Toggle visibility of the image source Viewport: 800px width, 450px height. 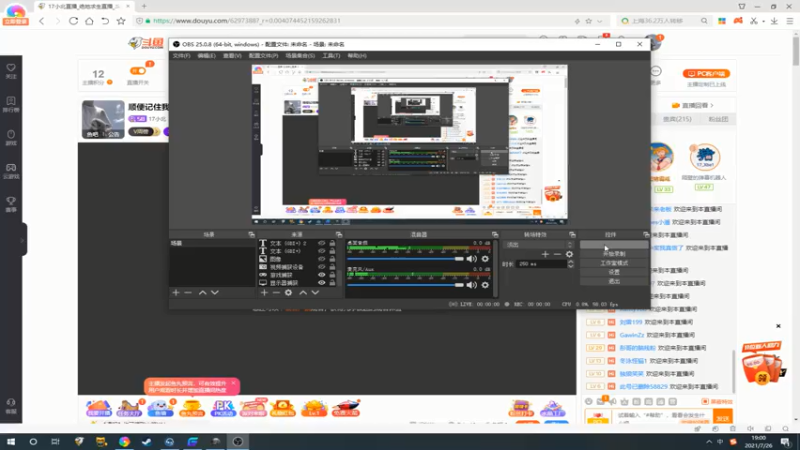[x=321, y=259]
